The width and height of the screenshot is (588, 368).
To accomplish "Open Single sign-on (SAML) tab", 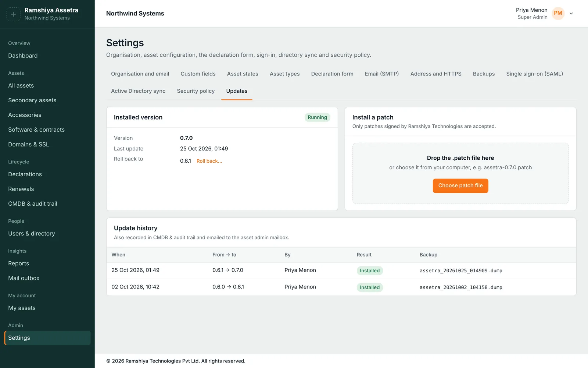I will tap(534, 74).
